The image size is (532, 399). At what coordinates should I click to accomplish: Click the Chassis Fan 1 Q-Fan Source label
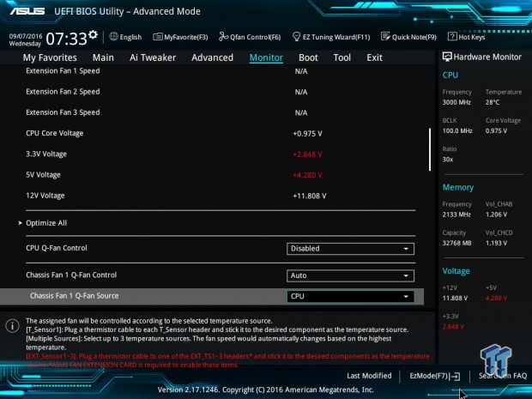pyautogui.click(x=75, y=296)
